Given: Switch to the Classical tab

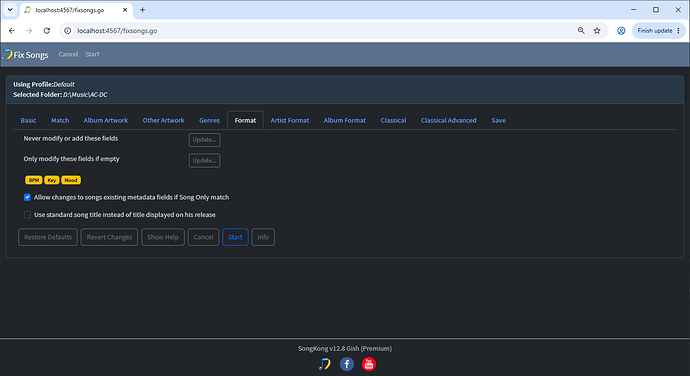Looking at the screenshot, I should (x=393, y=120).
